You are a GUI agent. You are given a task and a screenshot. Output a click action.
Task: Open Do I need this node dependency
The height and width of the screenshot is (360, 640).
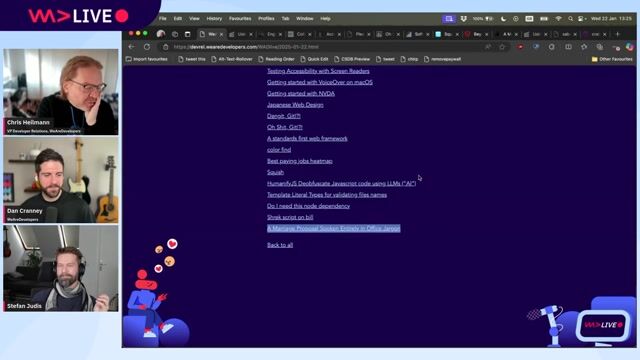tap(308, 206)
